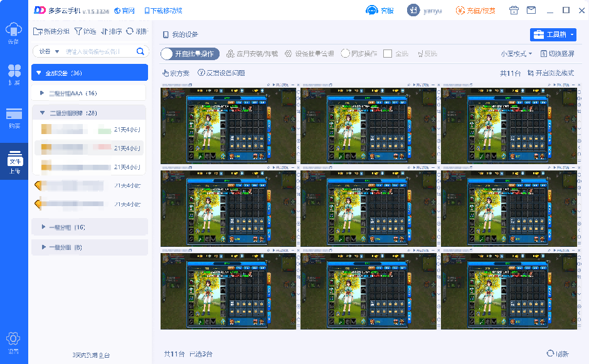
Task: Open the 小图模式 view mode dropdown
Action: coord(516,54)
